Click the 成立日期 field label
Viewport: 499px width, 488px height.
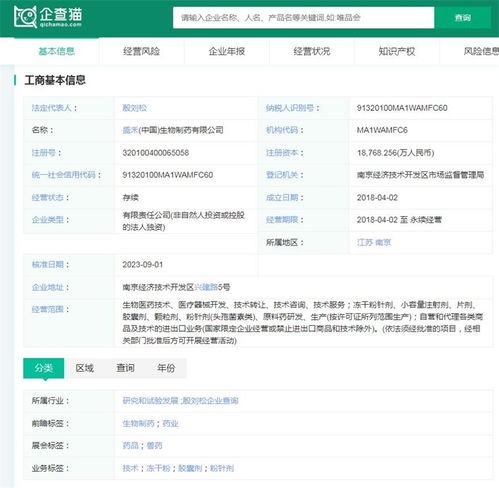(282, 198)
